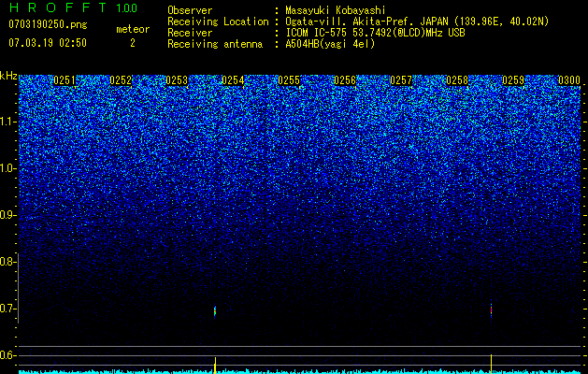This screenshot has width=588, height=374.
Task: Click the meteor count label
Action: (133, 29)
